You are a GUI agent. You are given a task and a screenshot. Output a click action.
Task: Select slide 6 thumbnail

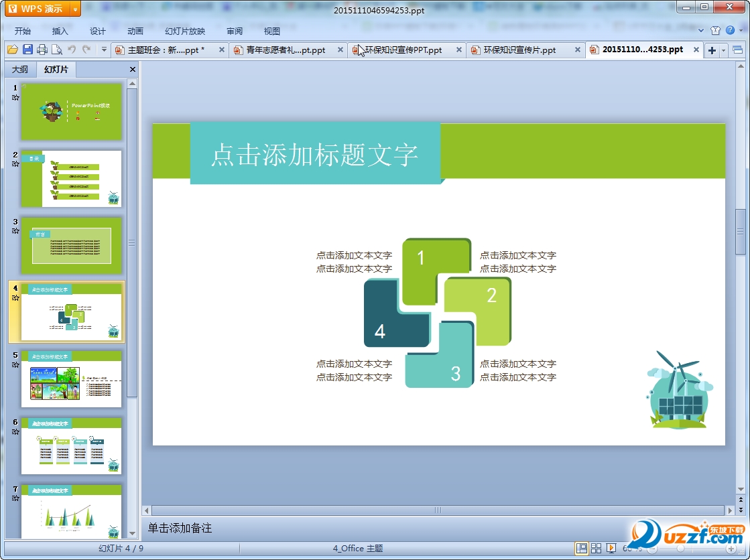click(71, 445)
